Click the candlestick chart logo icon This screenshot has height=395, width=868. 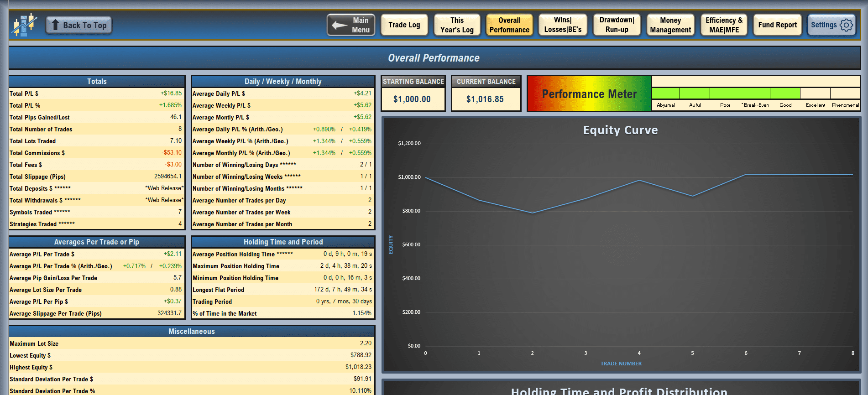coord(25,25)
